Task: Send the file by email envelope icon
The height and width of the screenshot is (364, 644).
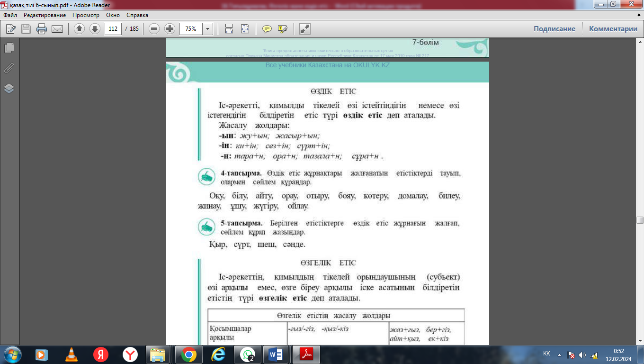Action: [x=57, y=29]
